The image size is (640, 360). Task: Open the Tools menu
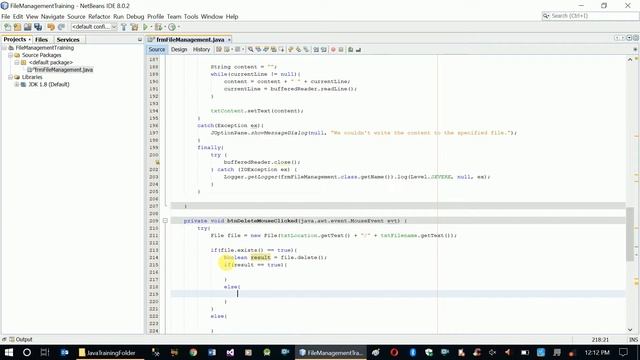pyautogui.click(x=191, y=17)
